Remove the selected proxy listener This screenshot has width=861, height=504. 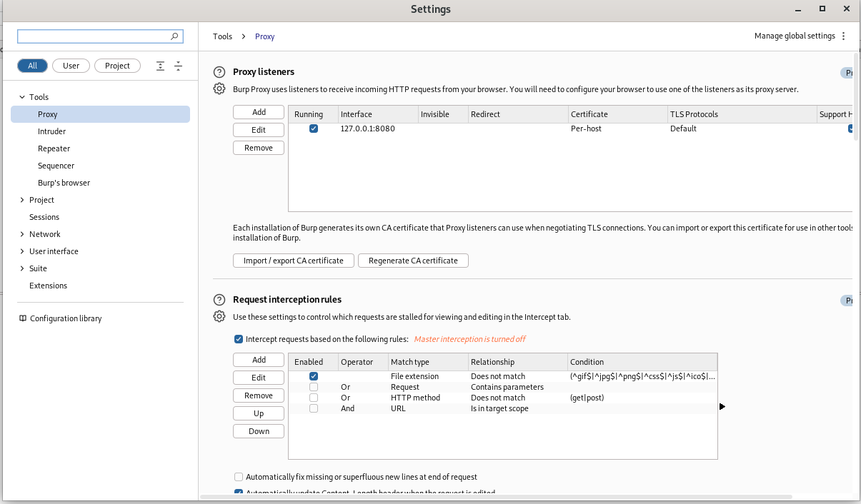point(259,148)
